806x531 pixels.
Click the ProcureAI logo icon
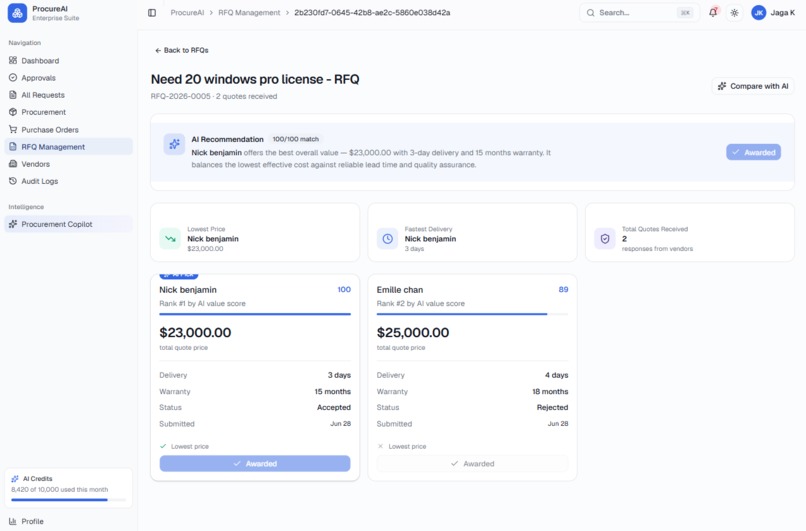[17, 13]
